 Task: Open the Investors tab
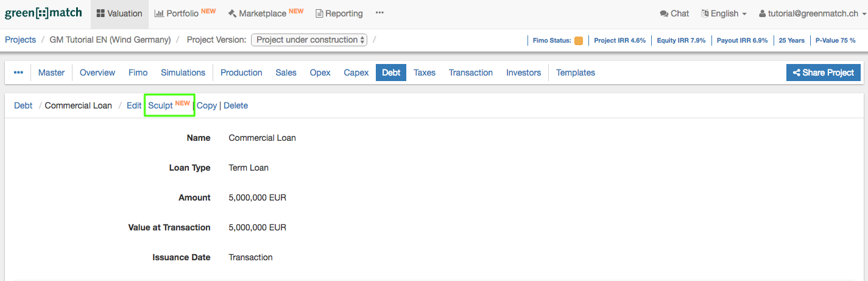pos(523,73)
